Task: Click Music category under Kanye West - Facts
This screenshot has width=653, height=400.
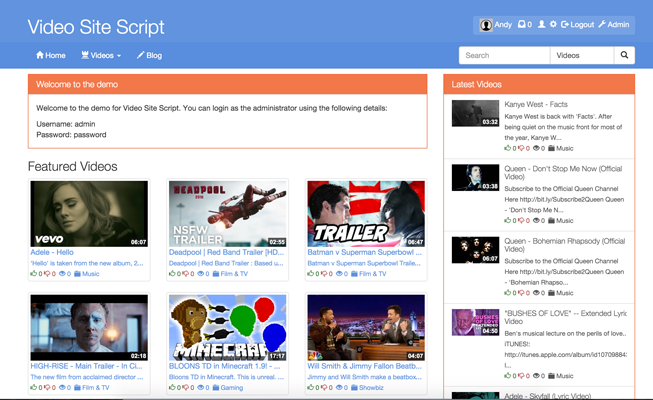Action: click(561, 148)
